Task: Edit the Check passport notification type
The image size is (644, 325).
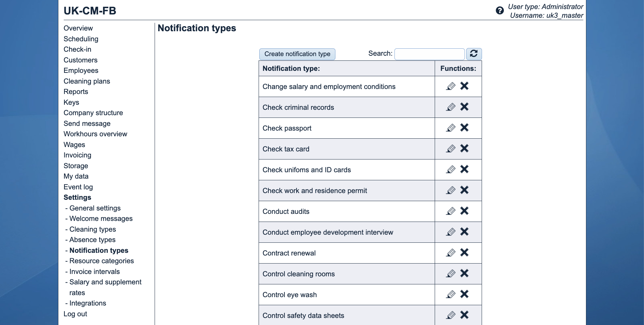Action: click(x=451, y=128)
